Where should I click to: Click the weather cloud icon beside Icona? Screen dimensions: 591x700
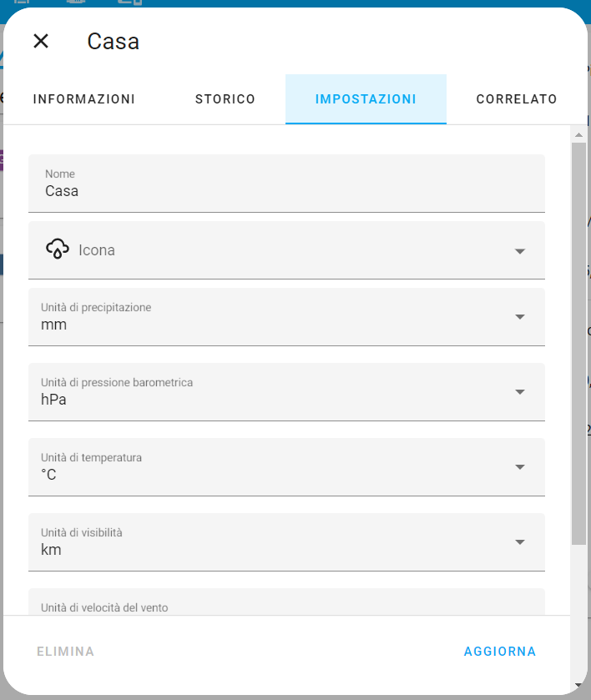(x=58, y=249)
